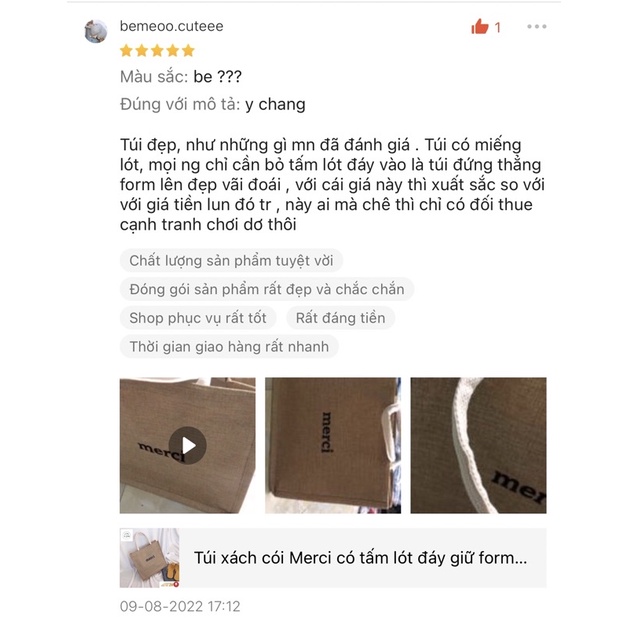Play the review video of merci bag

click(x=187, y=445)
